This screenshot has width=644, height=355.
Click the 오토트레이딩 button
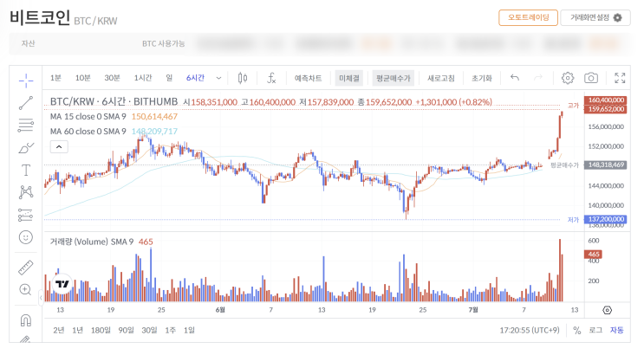point(528,17)
